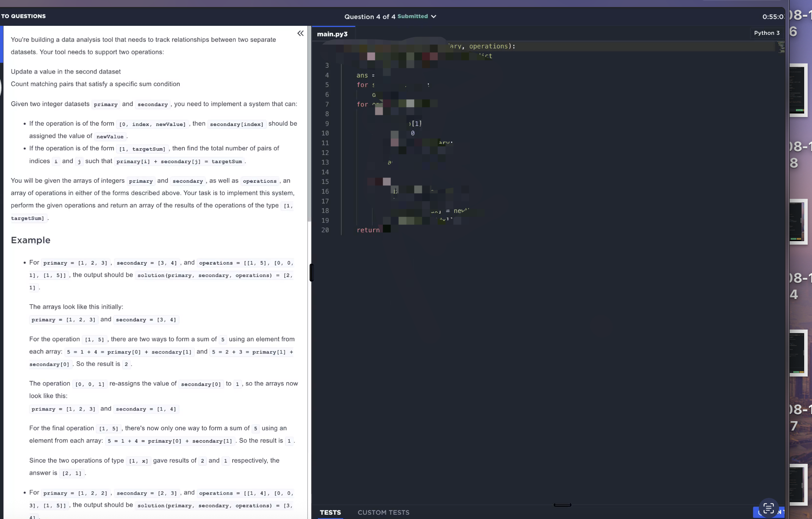Image resolution: width=812 pixels, height=519 pixels.
Task: Click the 'Count matching pairs' sentence
Action: (x=96, y=84)
